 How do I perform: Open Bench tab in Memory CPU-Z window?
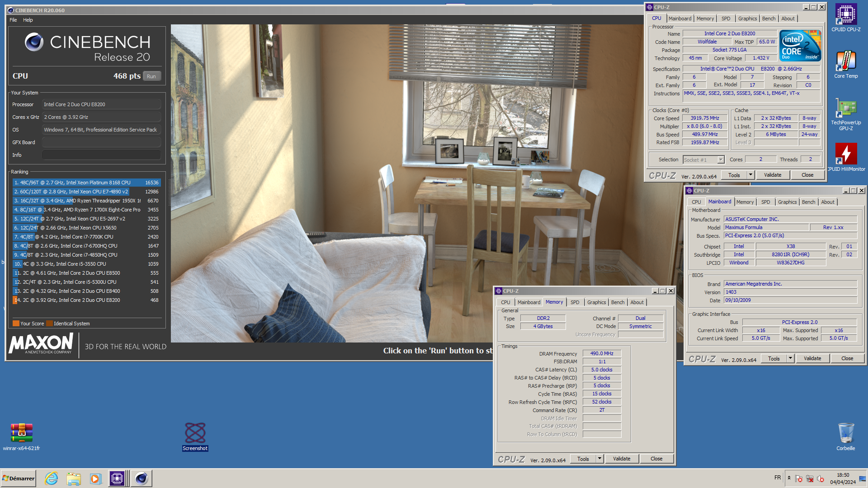click(x=618, y=302)
